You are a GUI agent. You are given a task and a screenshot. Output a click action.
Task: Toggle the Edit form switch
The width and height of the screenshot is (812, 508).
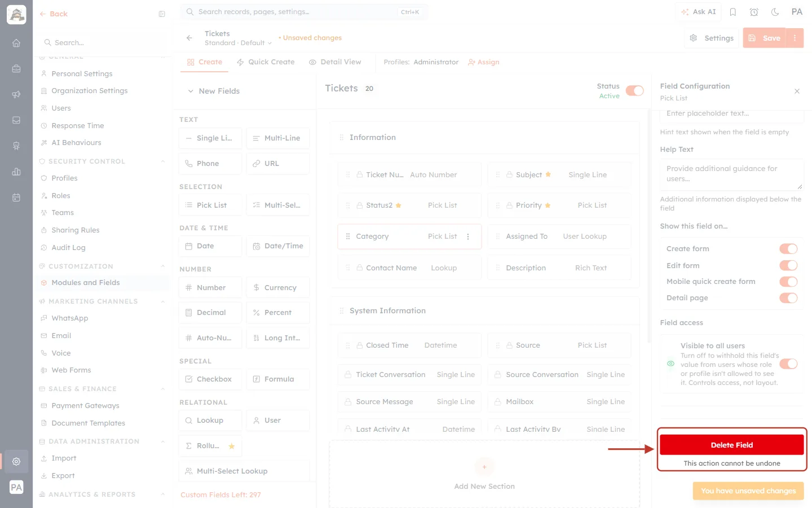click(x=788, y=265)
